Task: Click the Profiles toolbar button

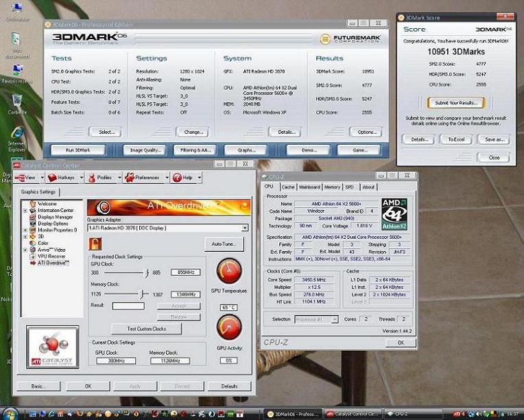Action: (100, 178)
